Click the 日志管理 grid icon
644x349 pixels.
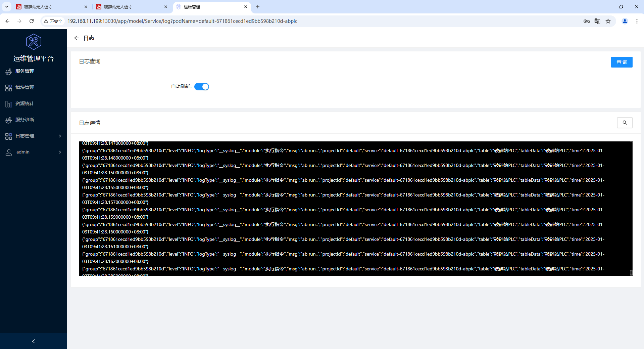(9, 136)
